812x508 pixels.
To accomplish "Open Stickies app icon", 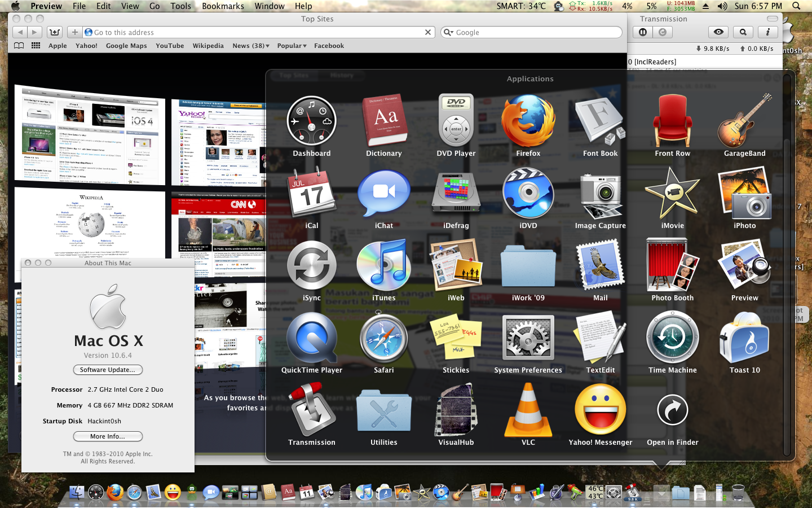I will pyautogui.click(x=456, y=338).
